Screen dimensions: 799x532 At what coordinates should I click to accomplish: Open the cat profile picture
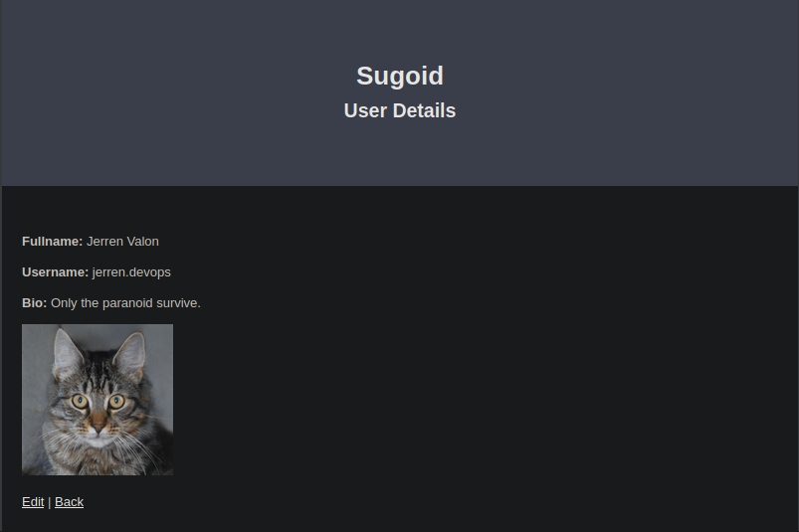tap(98, 400)
